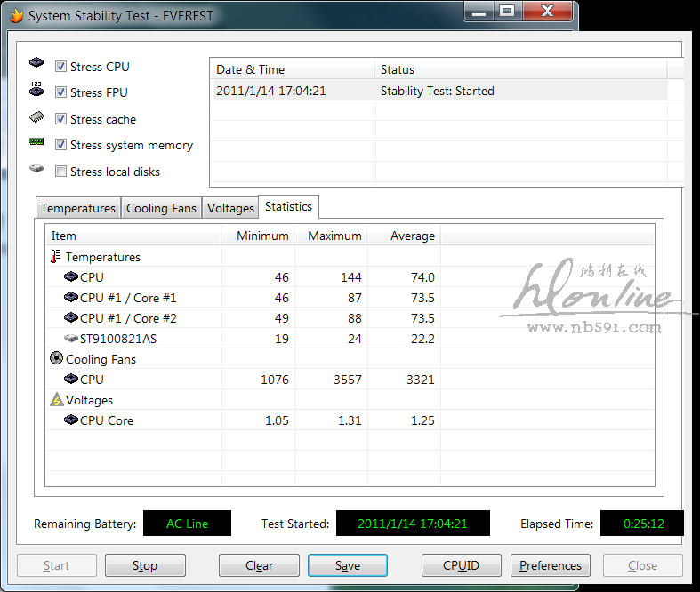The height and width of the screenshot is (592, 700).
Task: Click the warning icon beside Voltages
Action: [56, 400]
